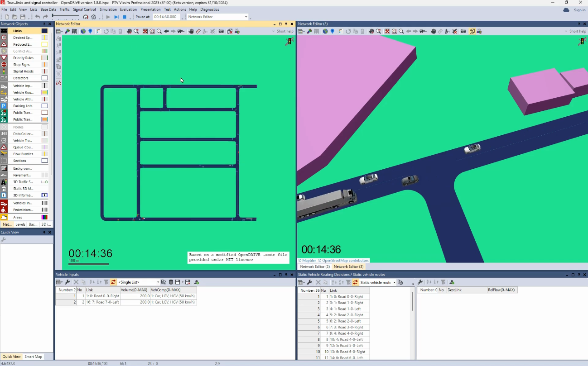This screenshot has height=366, width=588.
Task: Switch to Network Editor (2) tab
Action: [x=315, y=266]
